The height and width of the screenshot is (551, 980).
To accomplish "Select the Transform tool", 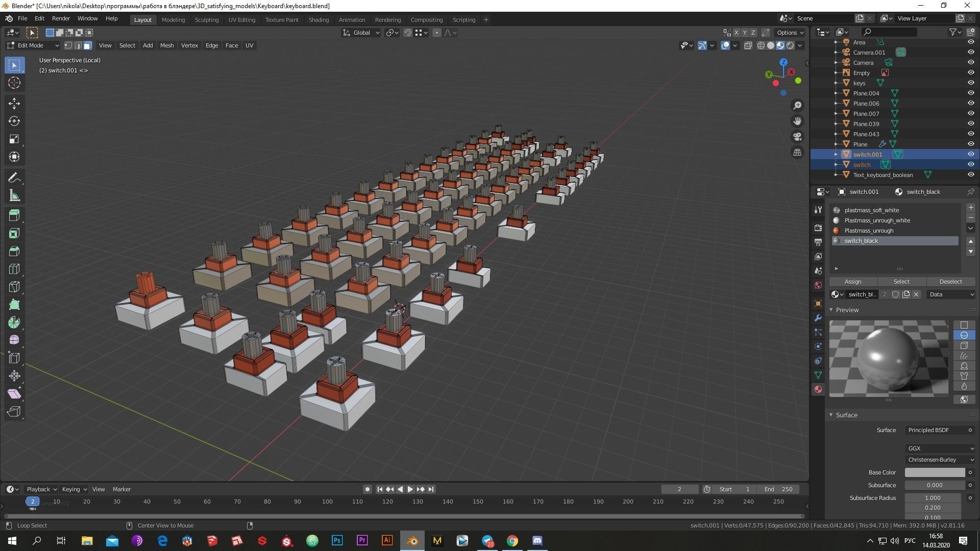I will [14, 157].
